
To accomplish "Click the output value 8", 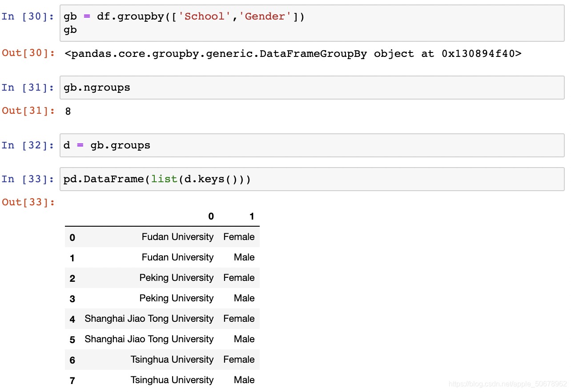I will [x=68, y=112].
